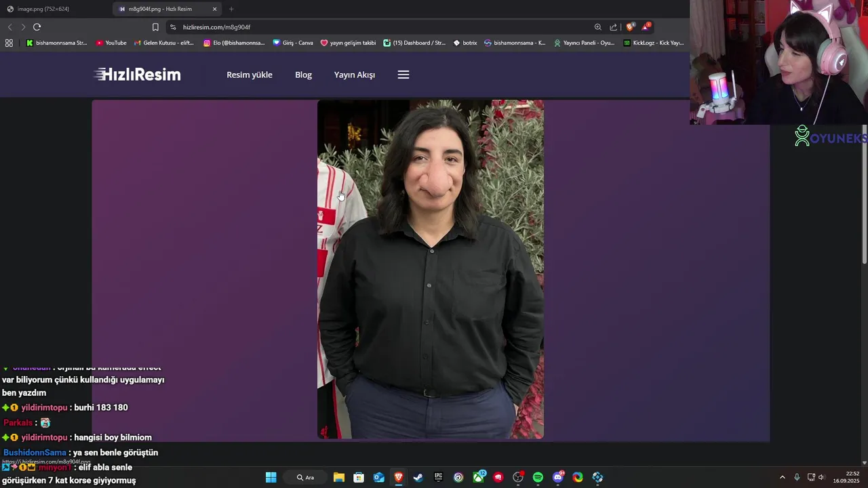Open Gelen Kutusu Gmail bookmark
Screen dimensions: 868x488
pos(164,43)
